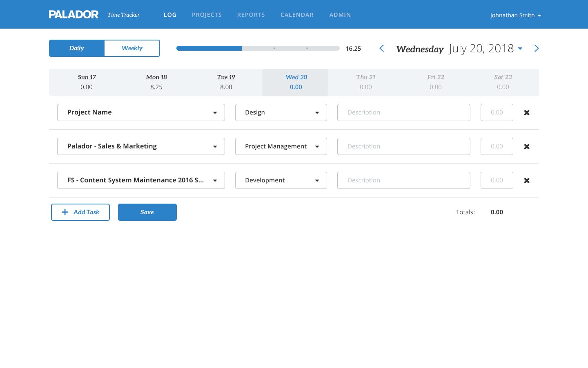Click hours field in Project Management row
The width and height of the screenshot is (588, 368).
click(x=497, y=146)
